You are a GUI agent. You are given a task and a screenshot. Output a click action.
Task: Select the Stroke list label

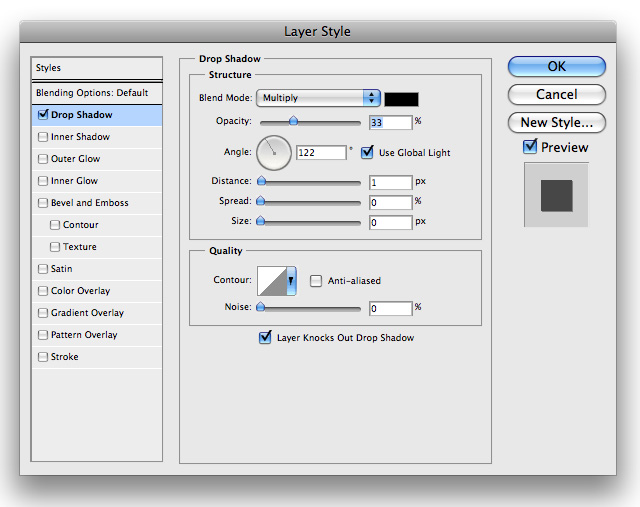pyautogui.click(x=64, y=357)
